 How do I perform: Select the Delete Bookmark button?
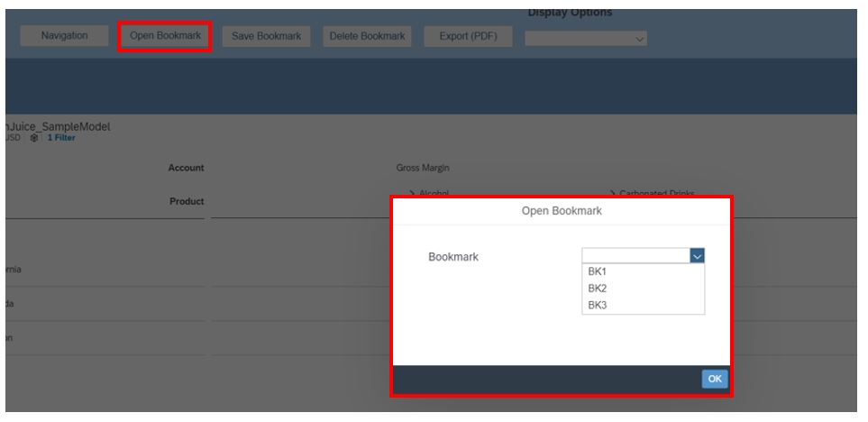point(367,37)
